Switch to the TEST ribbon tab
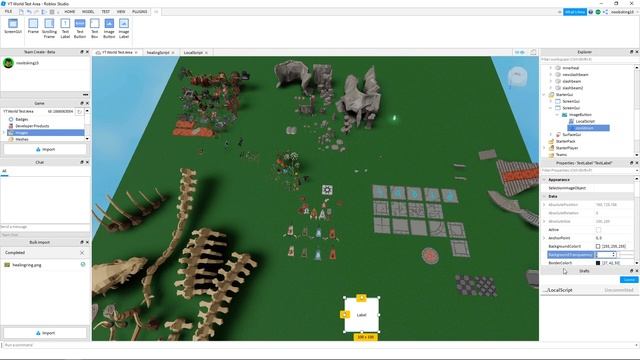This screenshot has width=640, height=360. coord(106,12)
